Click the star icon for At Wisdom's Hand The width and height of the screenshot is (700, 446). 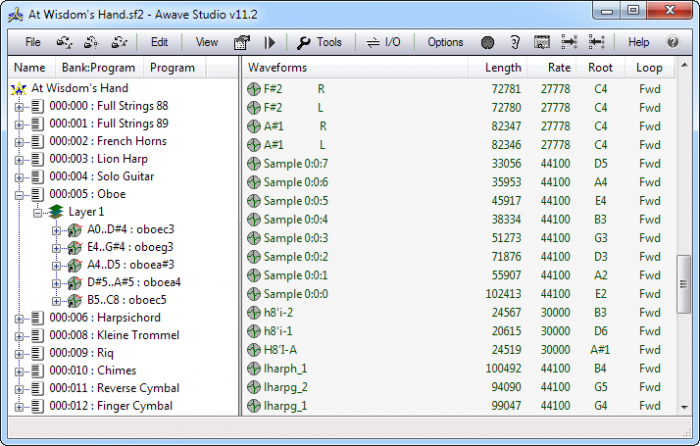18,88
